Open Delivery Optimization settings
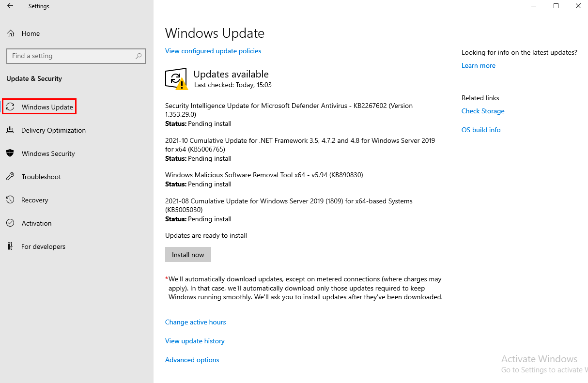 [x=53, y=130]
